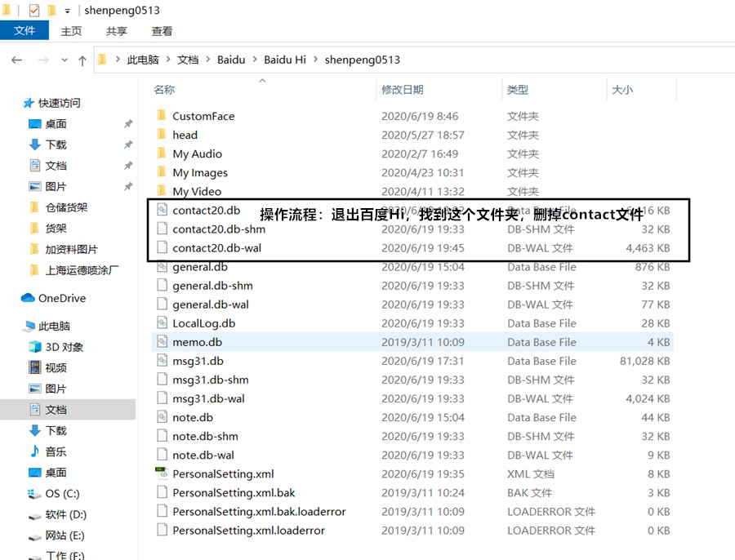Select 网站 (E:) drive in navigation pane
Image resolution: width=735 pixels, height=560 pixels.
[65, 536]
